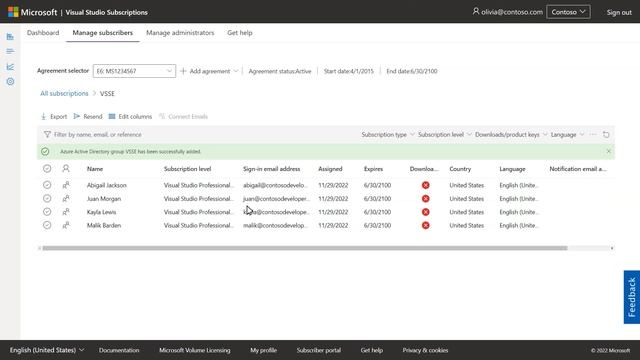Open the Feedback side button
The height and width of the screenshot is (360, 640).
click(632, 297)
